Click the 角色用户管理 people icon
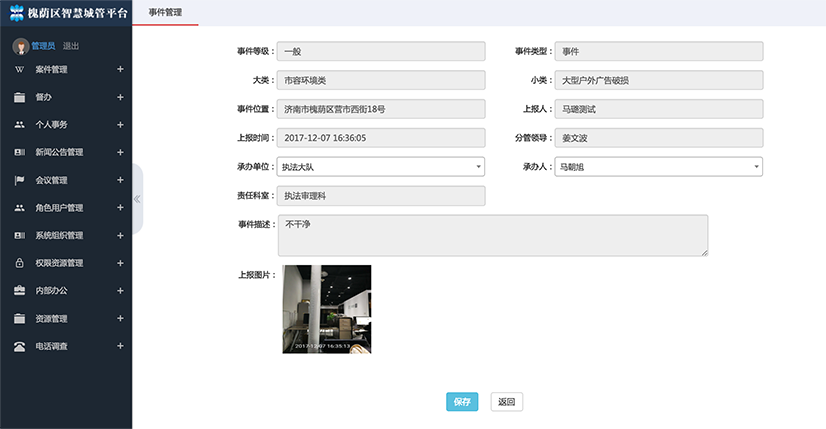The height and width of the screenshot is (429, 826). click(x=19, y=208)
